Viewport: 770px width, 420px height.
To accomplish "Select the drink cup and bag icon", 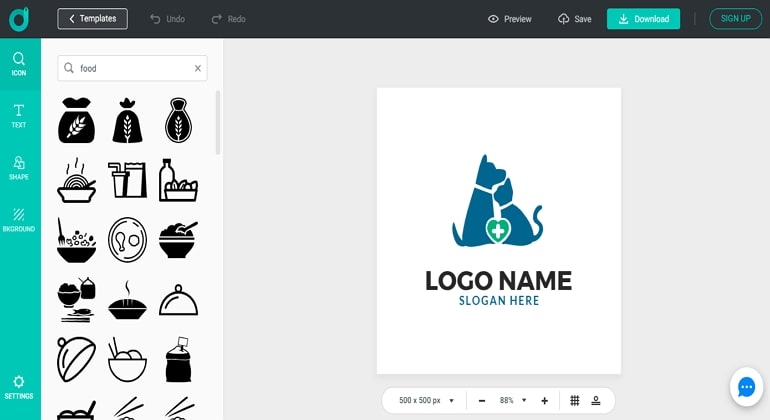I will pos(127,180).
